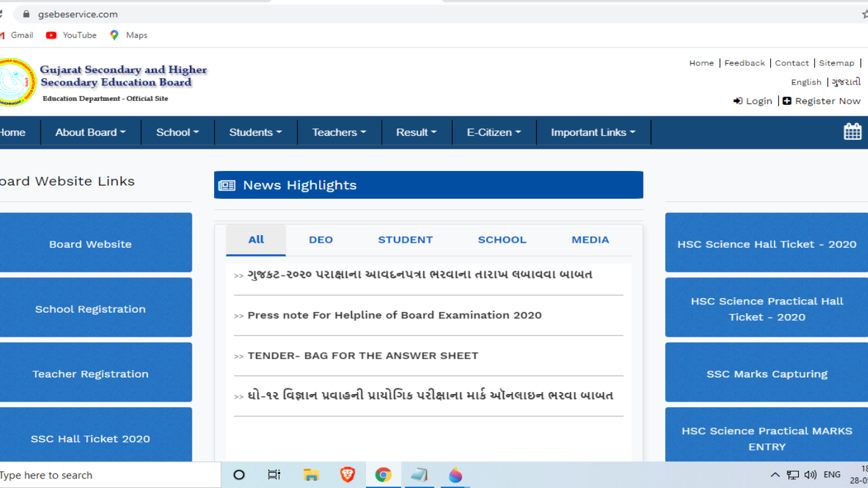Click the GSEB board logo
This screenshot has height=488, width=868.
[x=17, y=82]
